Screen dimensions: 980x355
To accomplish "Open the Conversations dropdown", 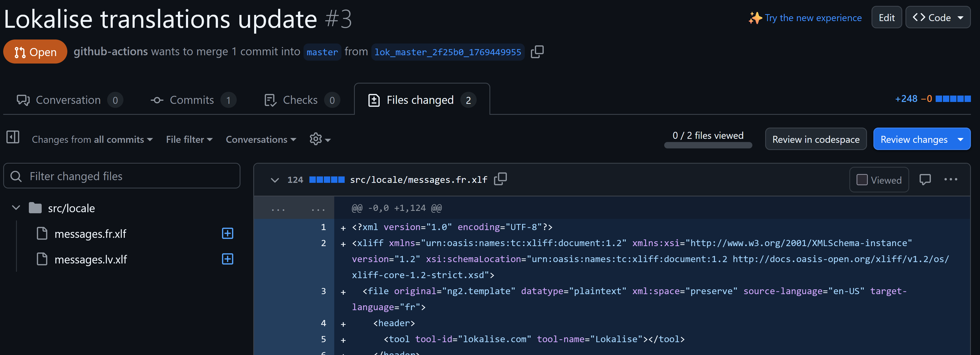I will coord(260,139).
